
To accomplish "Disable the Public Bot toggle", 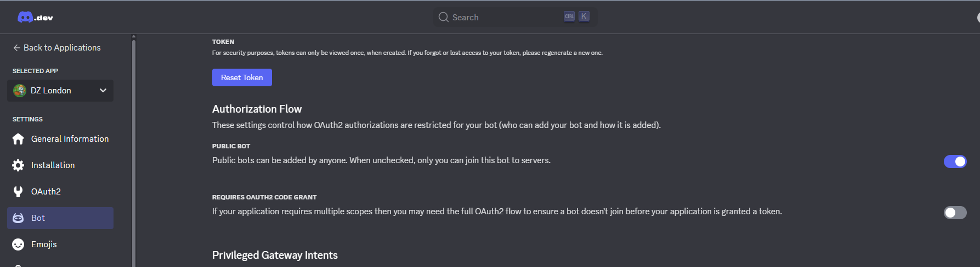I will coord(955,162).
